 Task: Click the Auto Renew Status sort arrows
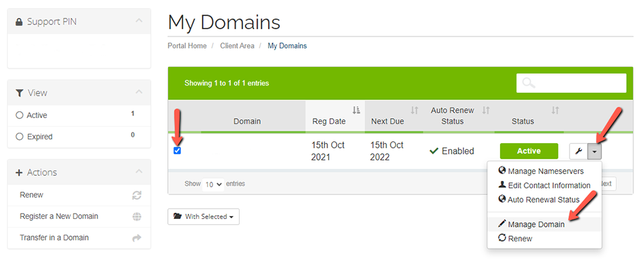pos(486,110)
